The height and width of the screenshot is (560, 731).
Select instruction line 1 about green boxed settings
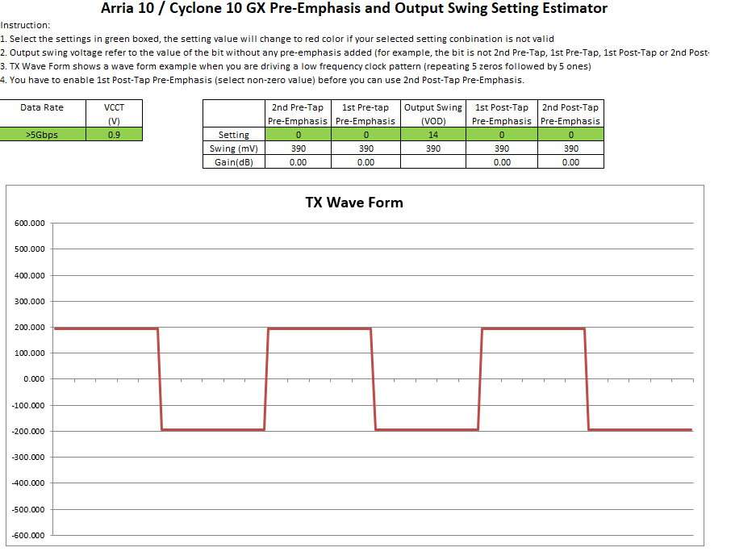[x=277, y=39]
